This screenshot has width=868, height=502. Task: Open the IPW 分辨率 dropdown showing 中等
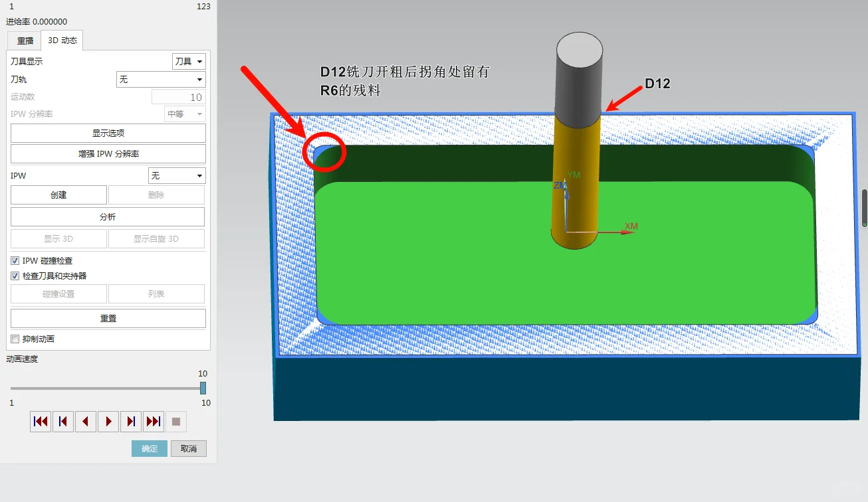pos(184,114)
